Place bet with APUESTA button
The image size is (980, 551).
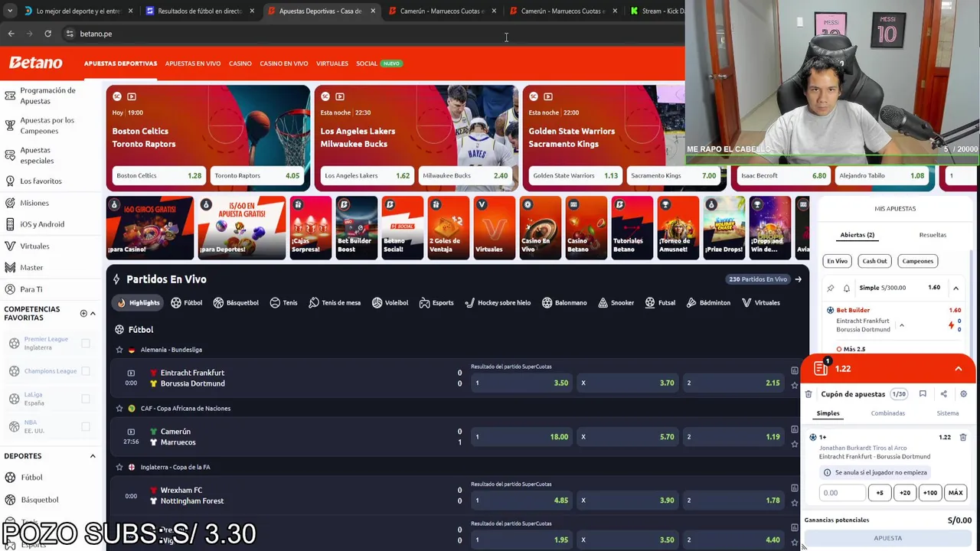tap(888, 538)
